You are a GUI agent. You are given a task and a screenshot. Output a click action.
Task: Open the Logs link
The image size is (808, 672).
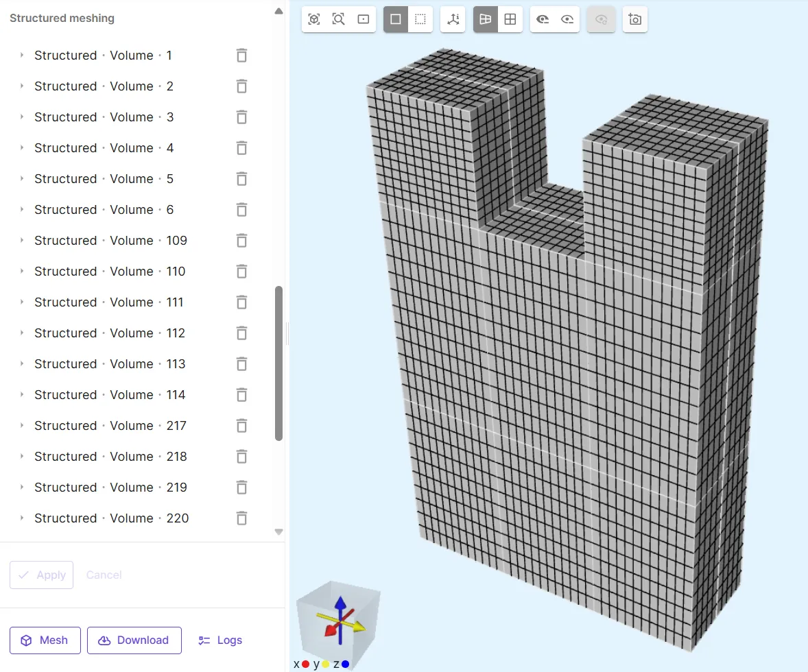click(220, 640)
